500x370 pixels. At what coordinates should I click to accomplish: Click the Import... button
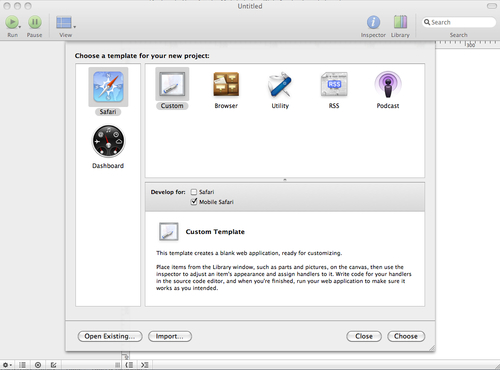point(170,336)
